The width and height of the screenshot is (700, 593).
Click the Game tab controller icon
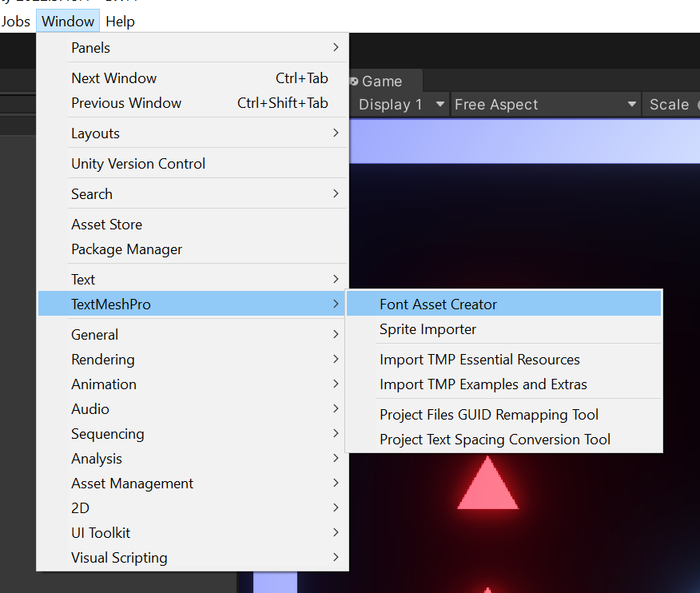(354, 82)
